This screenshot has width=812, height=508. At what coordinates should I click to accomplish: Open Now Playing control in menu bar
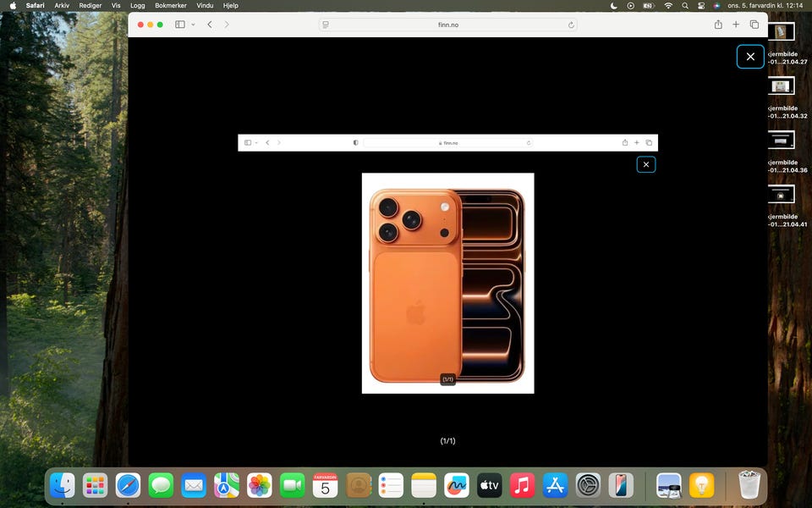pos(630,5)
